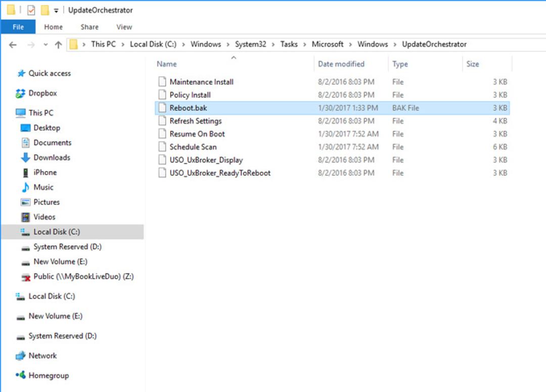Switch to the Home ribbon tab
Image resolution: width=546 pixels, height=392 pixels.
(53, 27)
